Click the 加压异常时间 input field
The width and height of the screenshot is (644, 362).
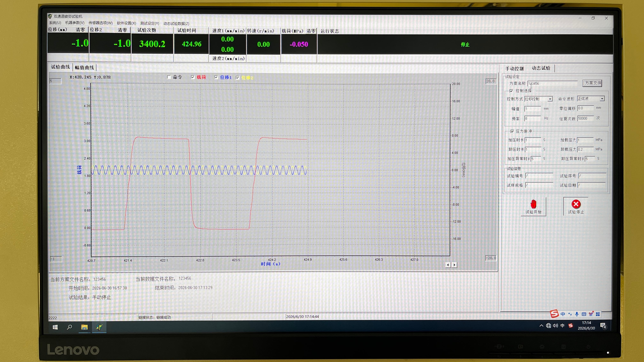(536, 159)
